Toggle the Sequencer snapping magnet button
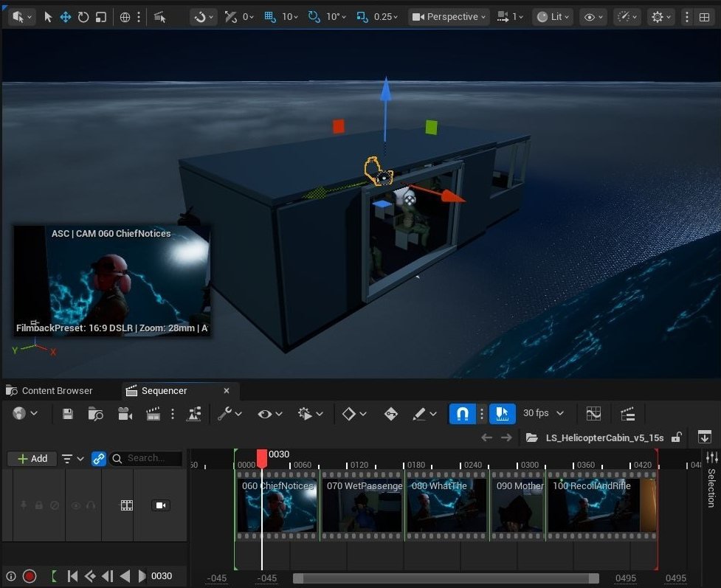Viewport: 721px width, 588px height. click(x=463, y=414)
